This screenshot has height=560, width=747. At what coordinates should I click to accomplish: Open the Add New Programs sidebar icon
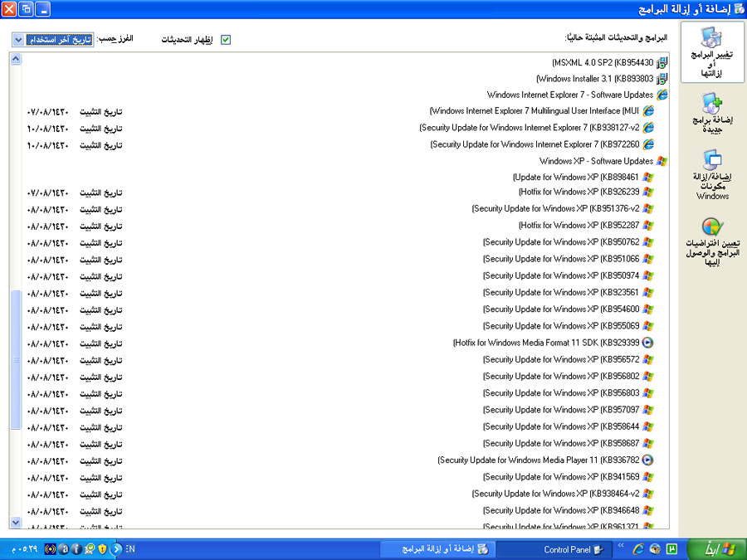pyautogui.click(x=712, y=114)
